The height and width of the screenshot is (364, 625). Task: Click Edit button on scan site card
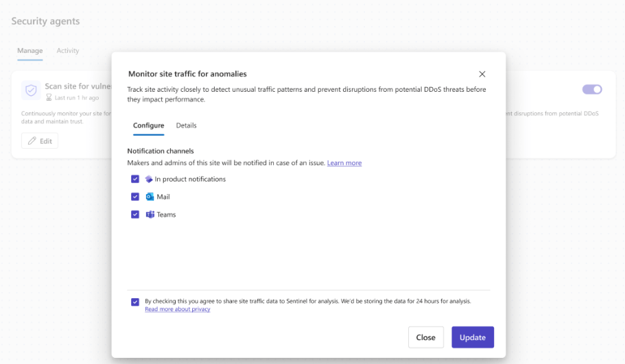tap(40, 141)
